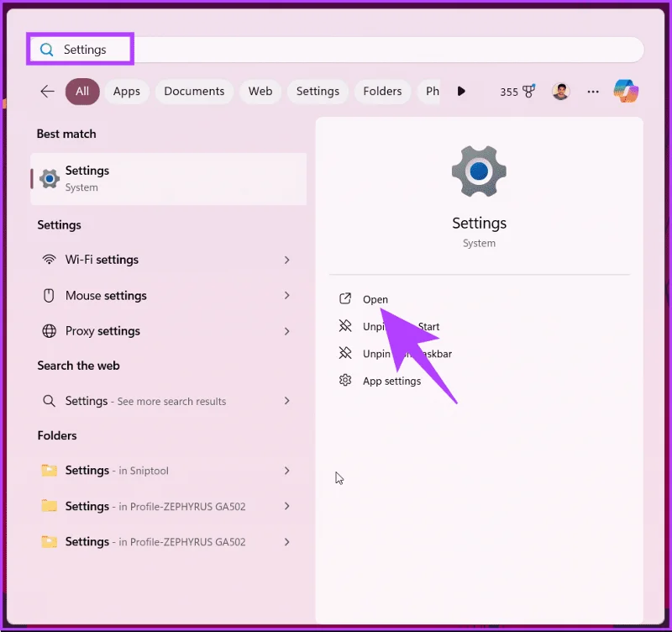Click the App settings gear icon
Image resolution: width=672 pixels, height=632 pixels.
coord(345,381)
